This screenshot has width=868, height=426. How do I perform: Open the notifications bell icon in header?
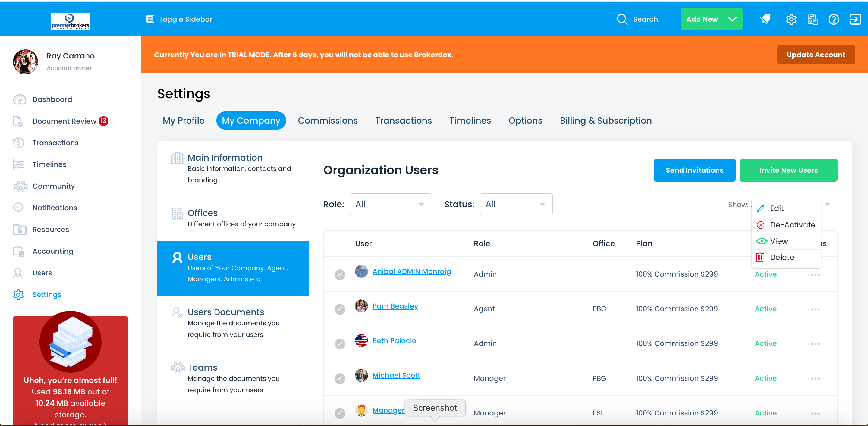pyautogui.click(x=766, y=19)
